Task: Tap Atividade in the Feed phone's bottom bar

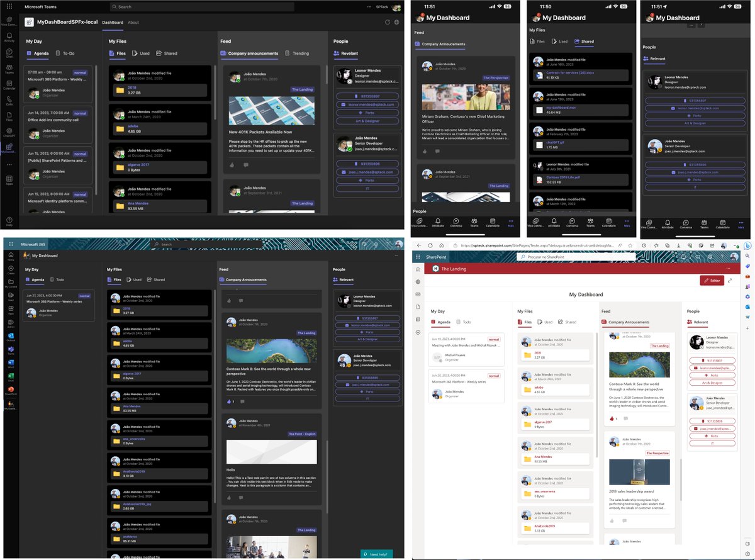Action: click(438, 223)
